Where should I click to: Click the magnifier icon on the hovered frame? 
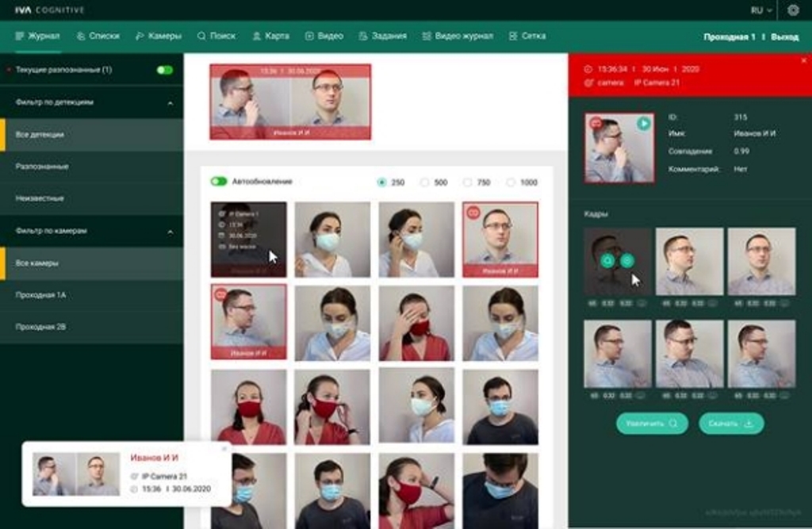(608, 260)
